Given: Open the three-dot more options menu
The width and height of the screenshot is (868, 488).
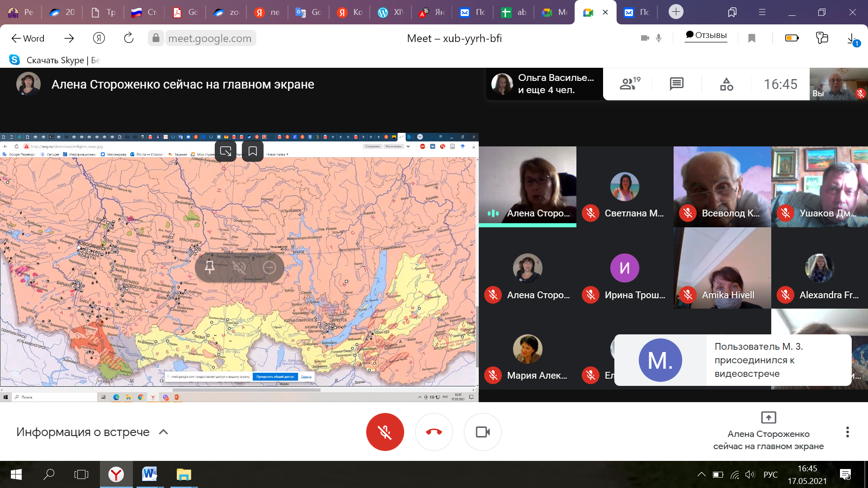Looking at the screenshot, I should [847, 432].
